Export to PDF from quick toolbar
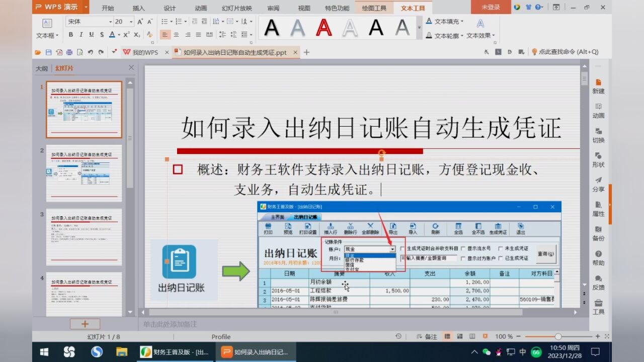Screen dimensions: 644x362 click(59, 52)
